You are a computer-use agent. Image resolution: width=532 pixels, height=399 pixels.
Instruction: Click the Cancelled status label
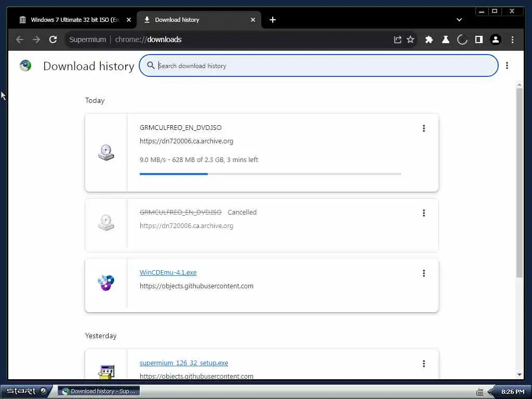(242, 212)
